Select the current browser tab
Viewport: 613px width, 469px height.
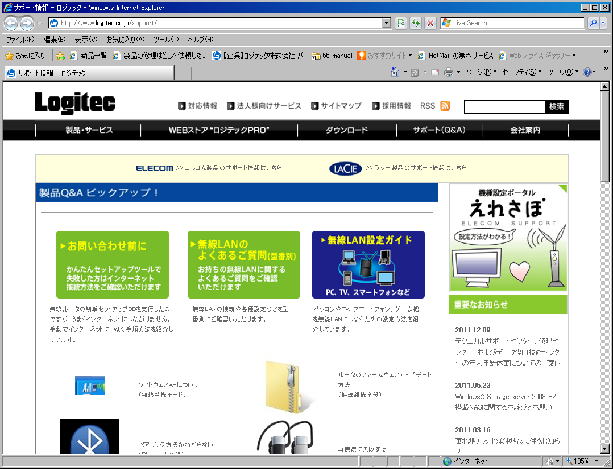pyautogui.click(x=89, y=73)
